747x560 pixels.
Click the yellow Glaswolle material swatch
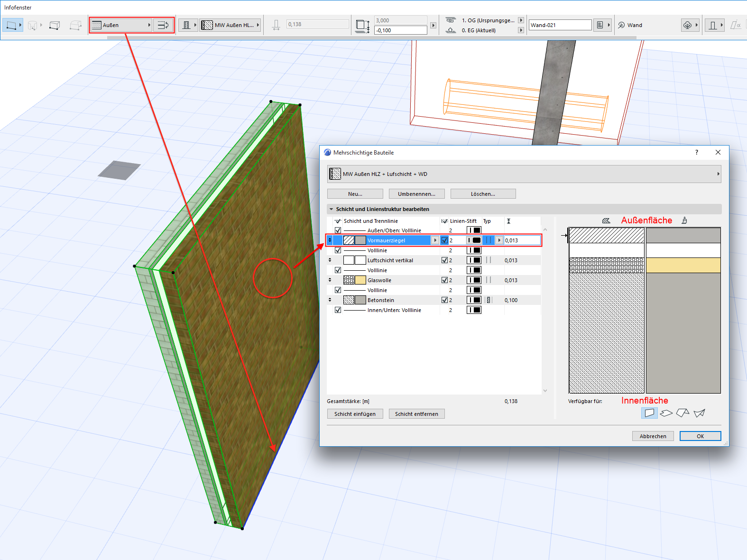pos(360,280)
